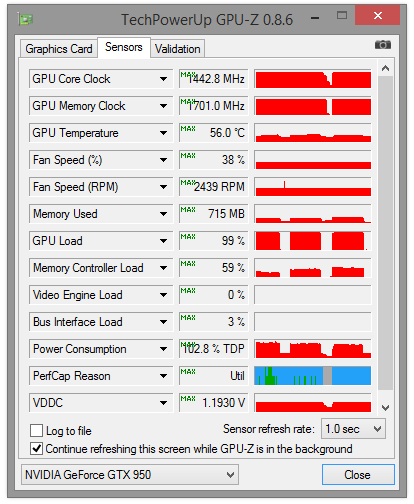Click the Util PerfCap value
414x504 pixels.
pos(214,376)
